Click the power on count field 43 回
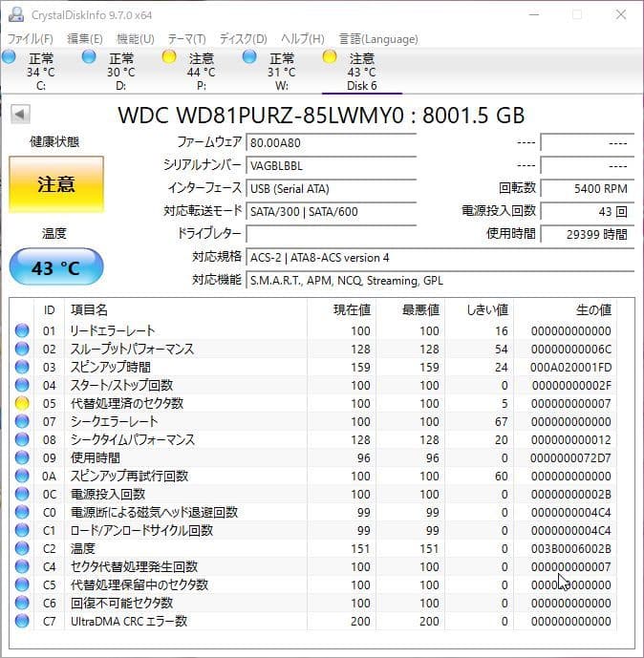Screen dimensions: 644x658 point(588,211)
